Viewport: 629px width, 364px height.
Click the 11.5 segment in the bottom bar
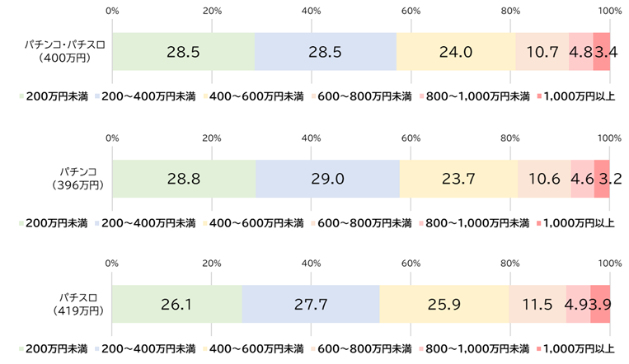[537, 304]
